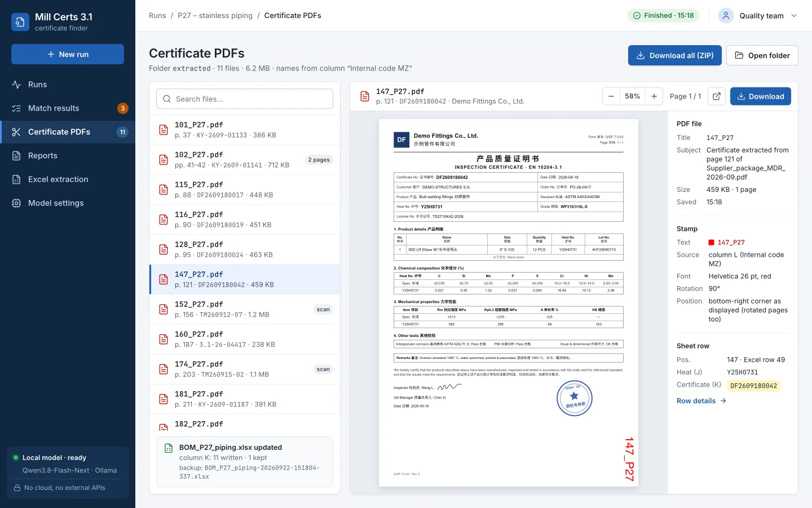Image resolution: width=812 pixels, height=508 pixels.
Task: Select file 181_P27.pdf in list
Action: tap(245, 399)
